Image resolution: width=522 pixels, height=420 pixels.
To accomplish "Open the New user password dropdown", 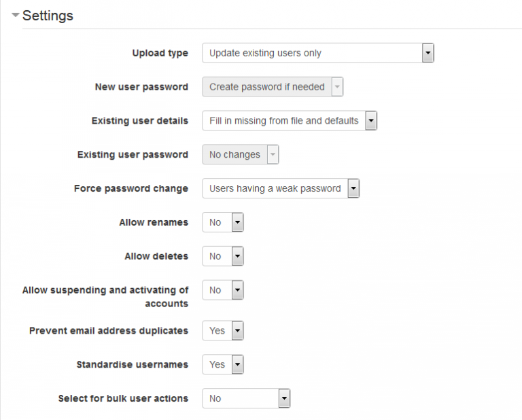I will click(x=273, y=87).
